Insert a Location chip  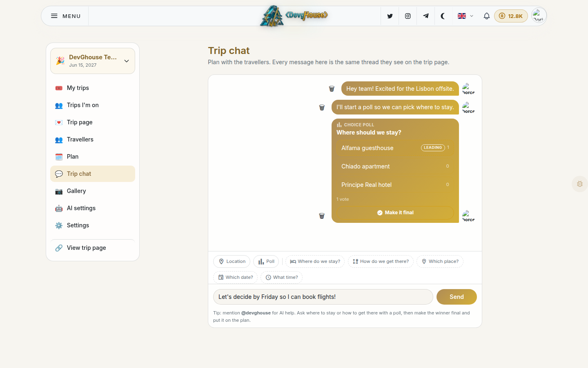tap(232, 262)
